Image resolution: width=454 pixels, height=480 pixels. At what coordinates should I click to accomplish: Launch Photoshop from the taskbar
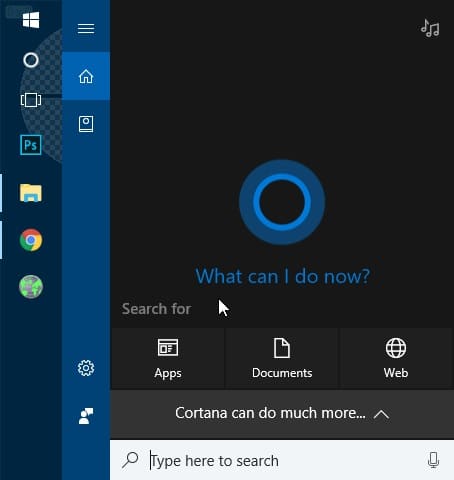[x=31, y=145]
